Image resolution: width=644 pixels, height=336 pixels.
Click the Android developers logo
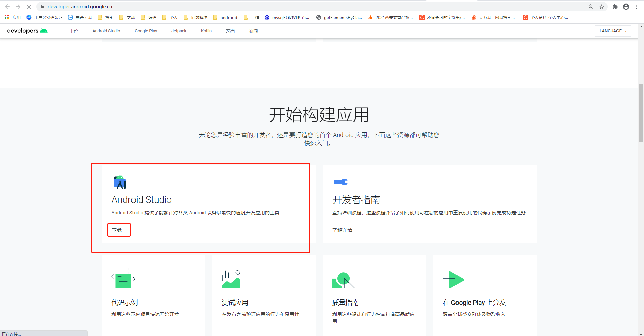pos(27,31)
